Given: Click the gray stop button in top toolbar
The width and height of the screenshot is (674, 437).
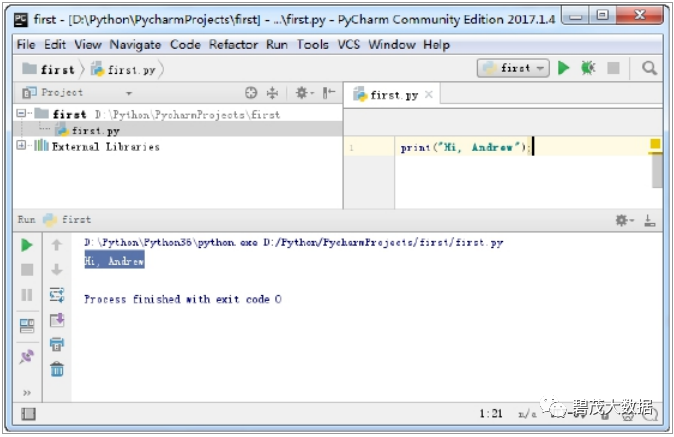Looking at the screenshot, I should point(613,68).
